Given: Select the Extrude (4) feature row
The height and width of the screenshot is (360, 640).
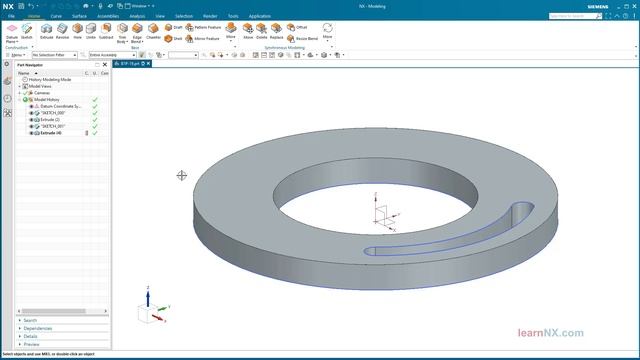Looking at the screenshot, I should tap(51, 133).
